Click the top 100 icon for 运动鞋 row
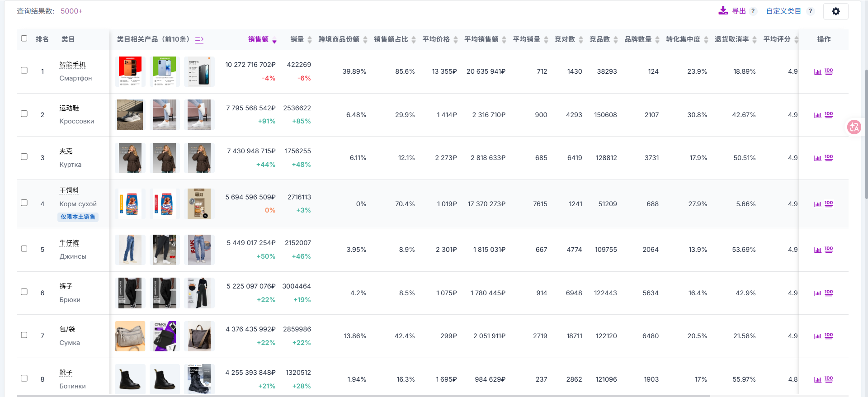Image resolution: width=868 pixels, height=397 pixels. coord(829,115)
